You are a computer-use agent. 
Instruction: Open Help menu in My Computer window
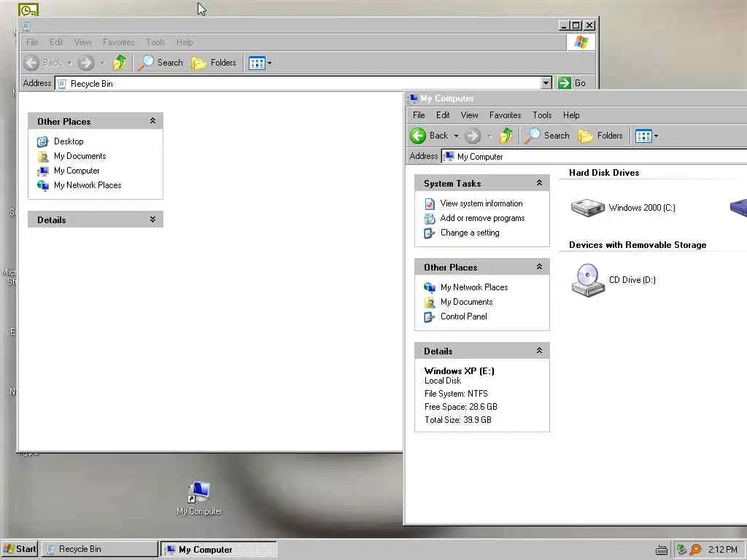pyautogui.click(x=571, y=115)
